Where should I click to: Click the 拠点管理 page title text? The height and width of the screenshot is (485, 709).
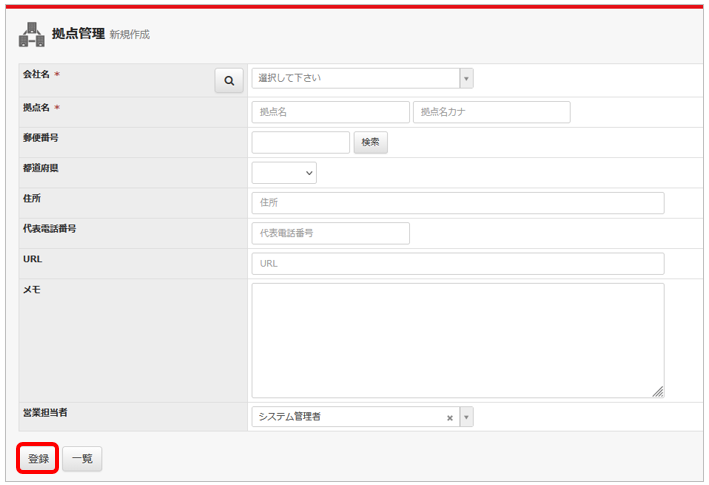(x=78, y=34)
